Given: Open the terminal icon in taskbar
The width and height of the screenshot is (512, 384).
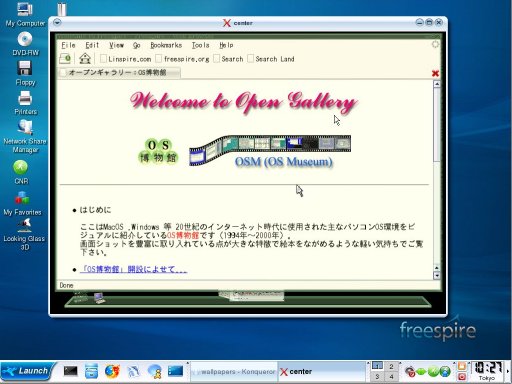Looking at the screenshot, I should [x=70, y=371].
